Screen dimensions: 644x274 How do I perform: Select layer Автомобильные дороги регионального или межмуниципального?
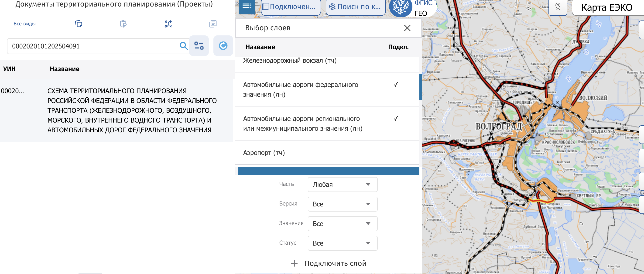(x=302, y=123)
